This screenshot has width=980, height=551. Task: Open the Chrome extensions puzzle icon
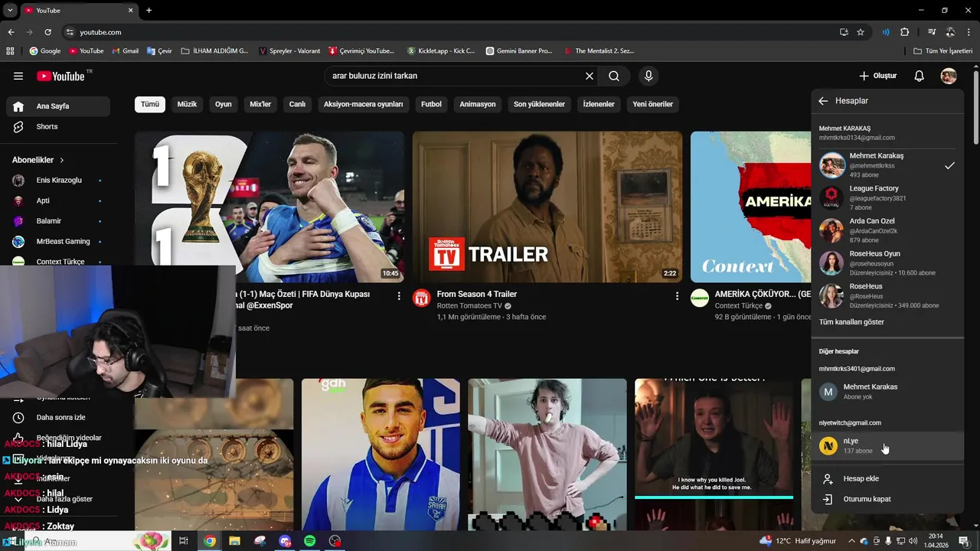pos(905,32)
